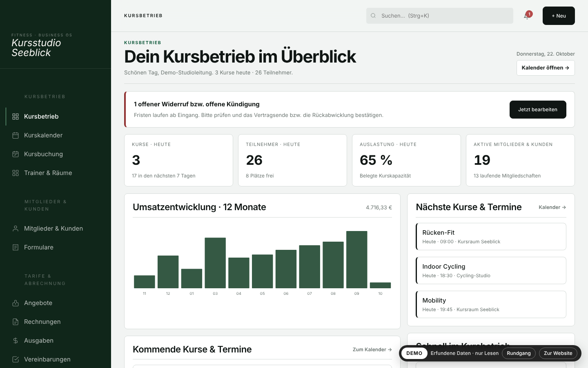
Task: Click the 'Auslastung · Heute' stat card
Action: point(406,160)
